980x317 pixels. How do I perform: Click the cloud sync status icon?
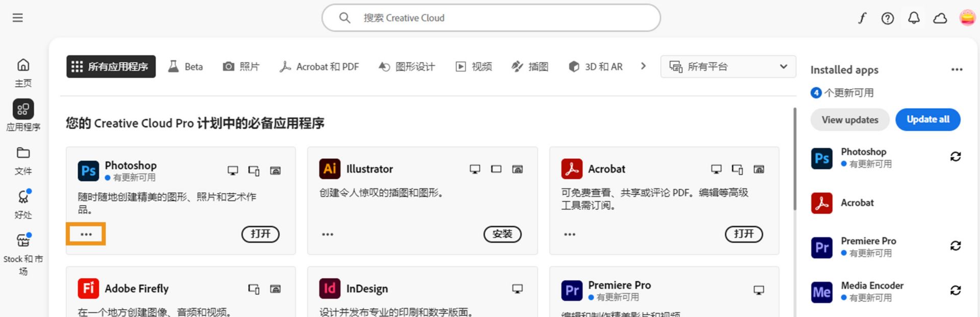[940, 18]
